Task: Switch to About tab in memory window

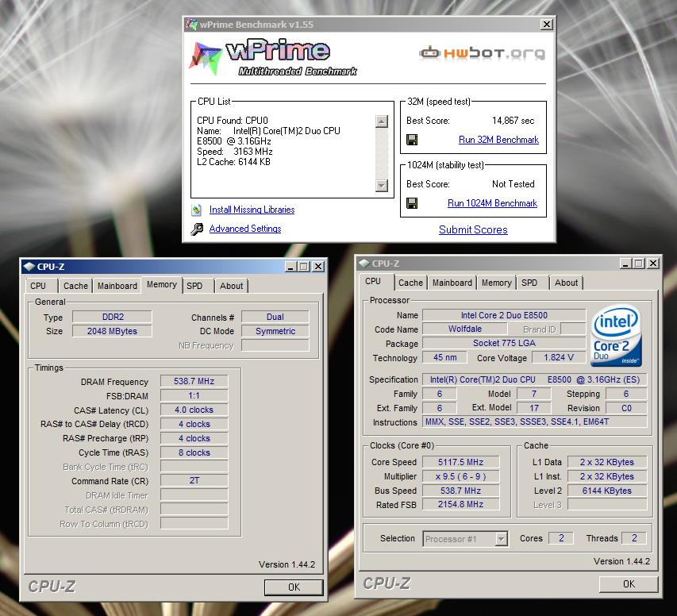Action: 232,286
